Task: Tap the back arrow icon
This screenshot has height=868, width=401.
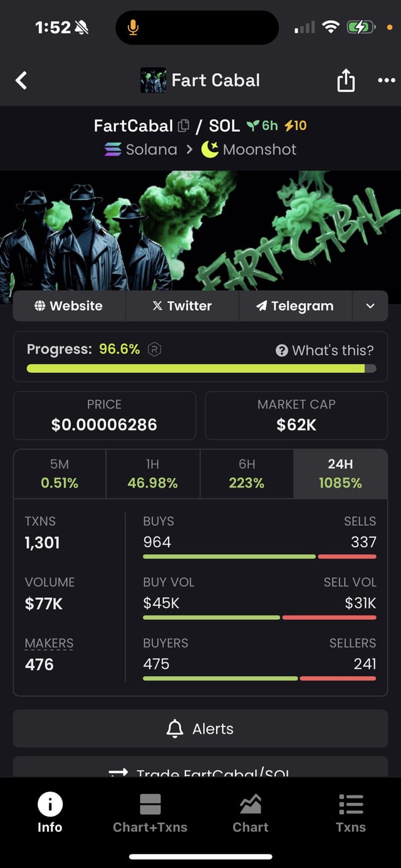Action: (x=21, y=80)
